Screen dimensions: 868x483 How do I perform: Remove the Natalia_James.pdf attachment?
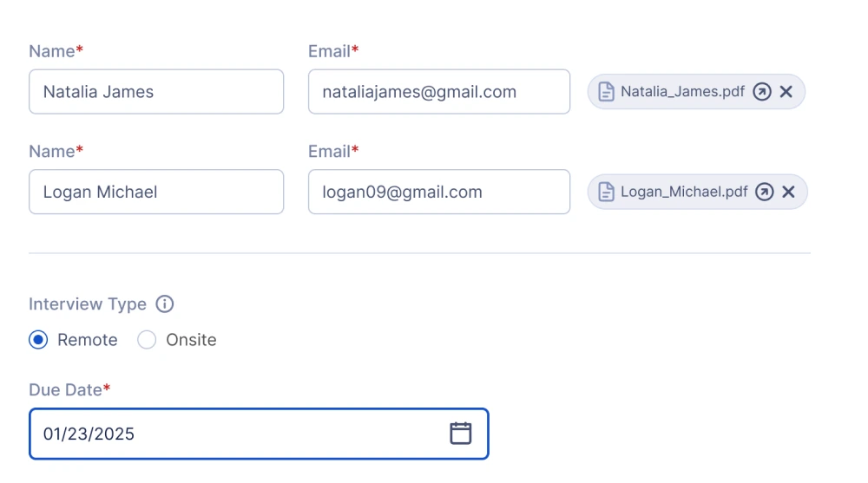tap(786, 92)
